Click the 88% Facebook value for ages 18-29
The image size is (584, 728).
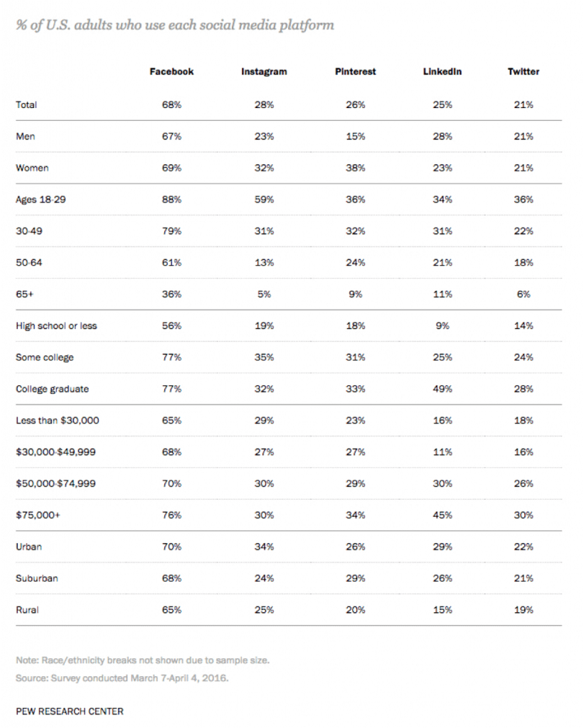[x=171, y=200]
